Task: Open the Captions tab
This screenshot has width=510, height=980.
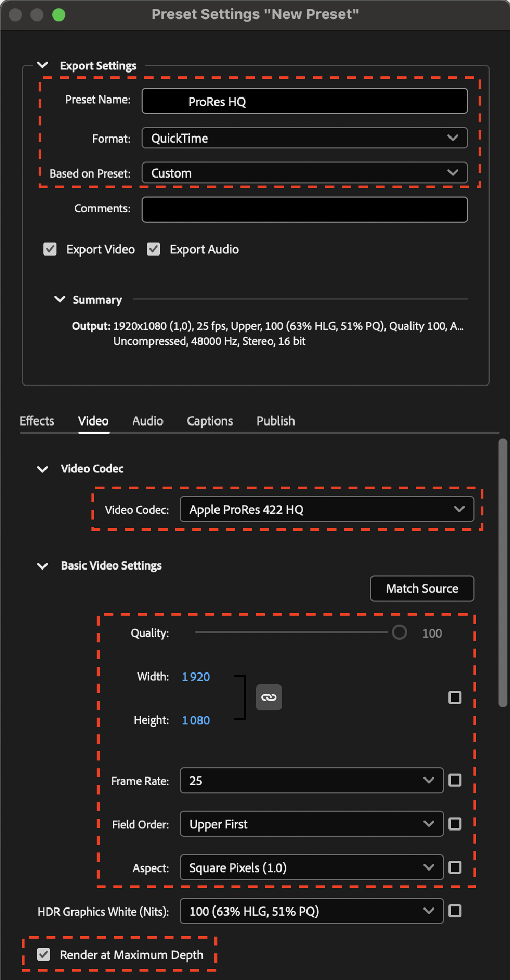Action: pyautogui.click(x=210, y=421)
